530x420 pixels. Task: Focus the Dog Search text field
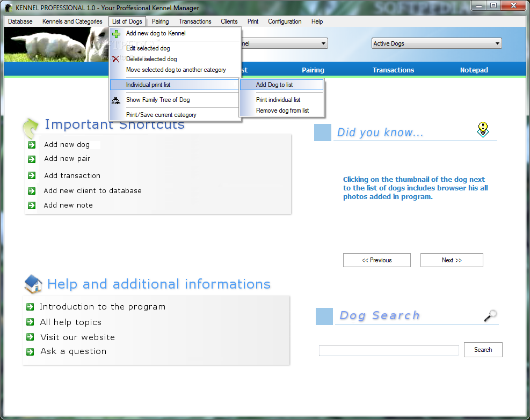point(389,350)
